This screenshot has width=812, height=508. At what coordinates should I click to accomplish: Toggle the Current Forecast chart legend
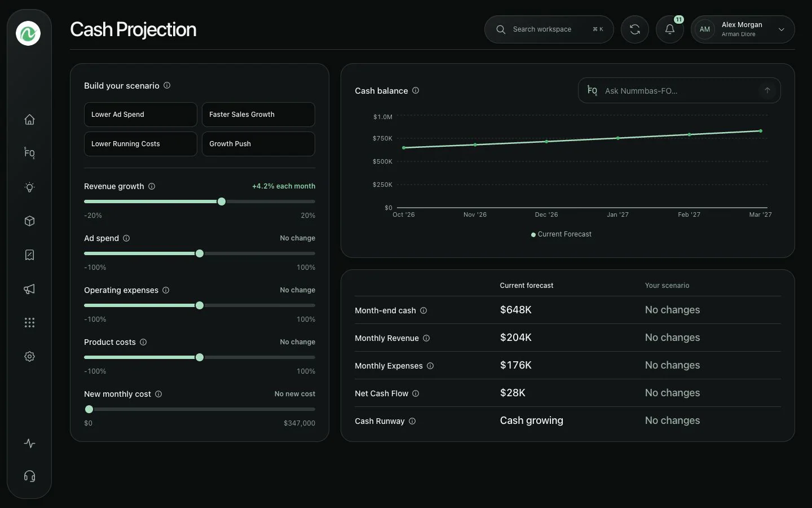(562, 234)
